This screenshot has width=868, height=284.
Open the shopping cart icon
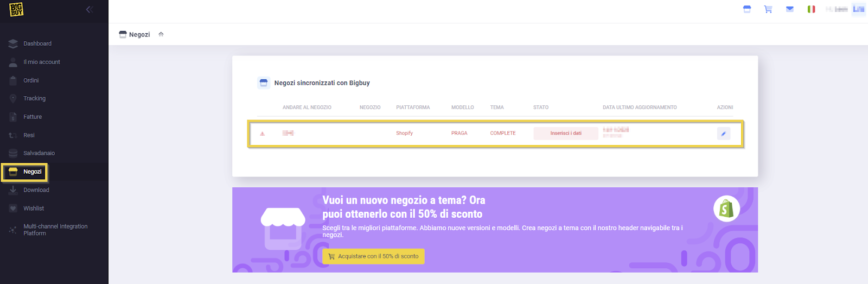click(x=768, y=9)
